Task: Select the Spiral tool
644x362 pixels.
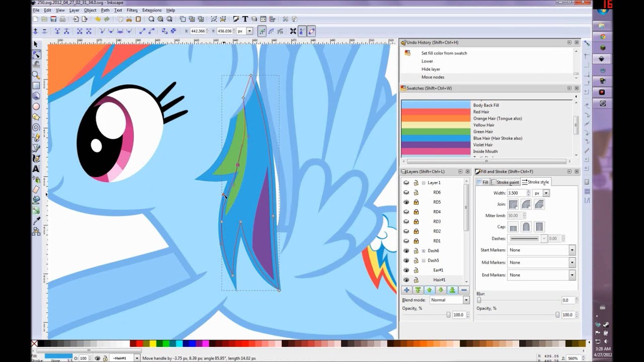Action: pos(36,127)
